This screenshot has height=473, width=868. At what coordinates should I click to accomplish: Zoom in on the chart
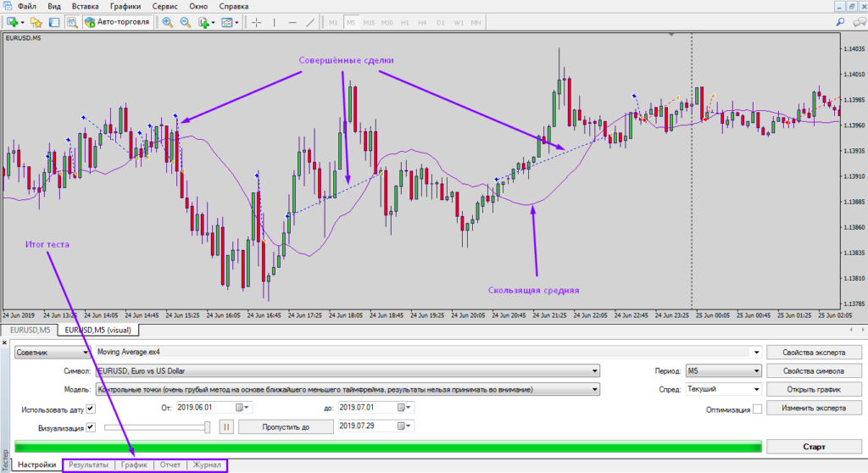click(167, 22)
